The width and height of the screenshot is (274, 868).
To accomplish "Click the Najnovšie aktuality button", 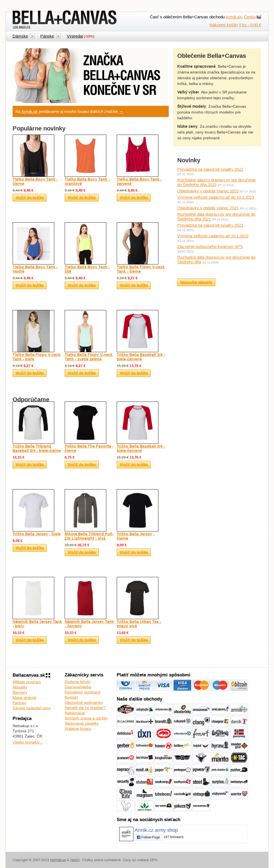I will 196,282.
